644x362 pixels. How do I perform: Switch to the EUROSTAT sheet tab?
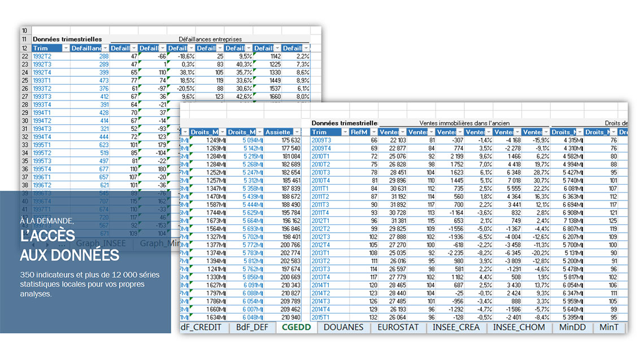click(x=398, y=327)
